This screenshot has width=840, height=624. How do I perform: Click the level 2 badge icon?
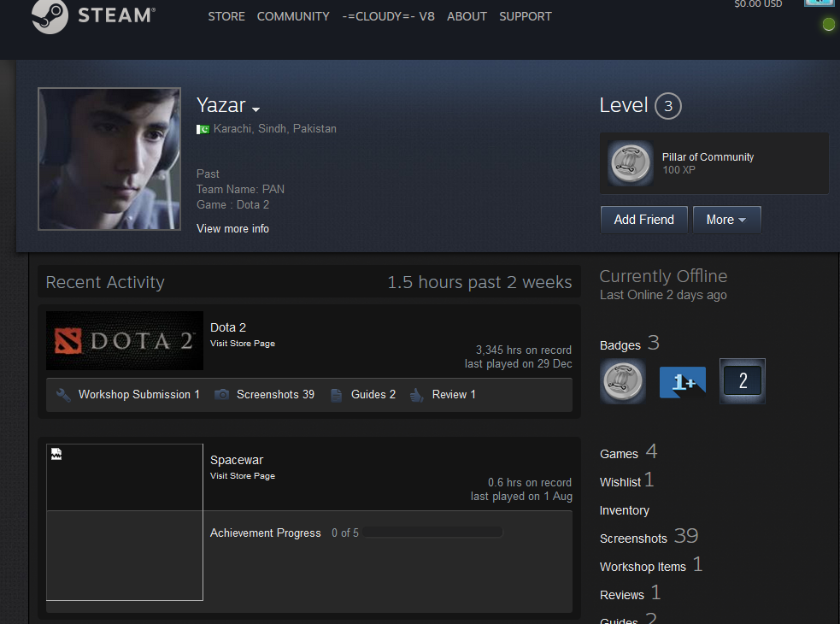[743, 381]
